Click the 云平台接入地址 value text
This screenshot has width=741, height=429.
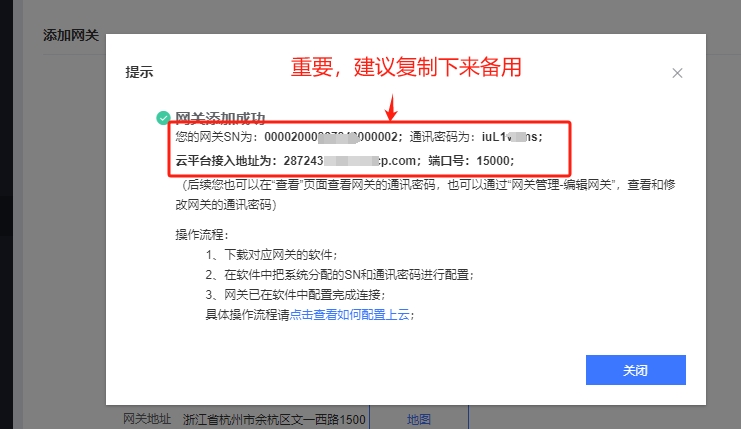pyautogui.click(x=350, y=161)
